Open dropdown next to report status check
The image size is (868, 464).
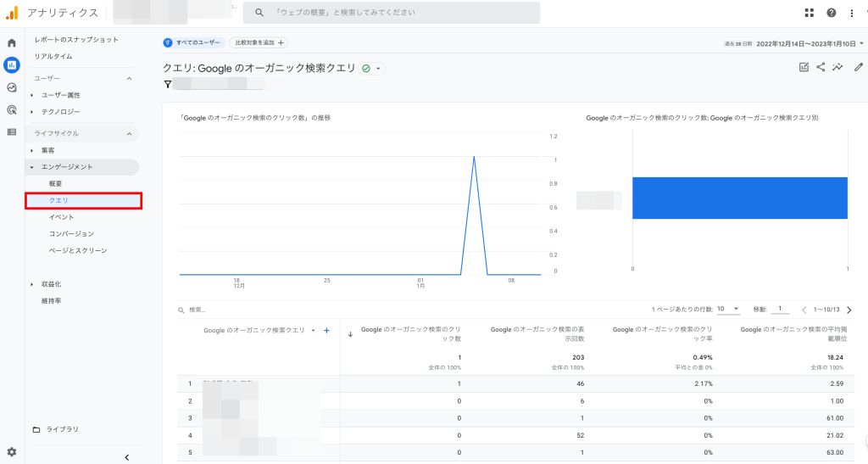(x=379, y=69)
